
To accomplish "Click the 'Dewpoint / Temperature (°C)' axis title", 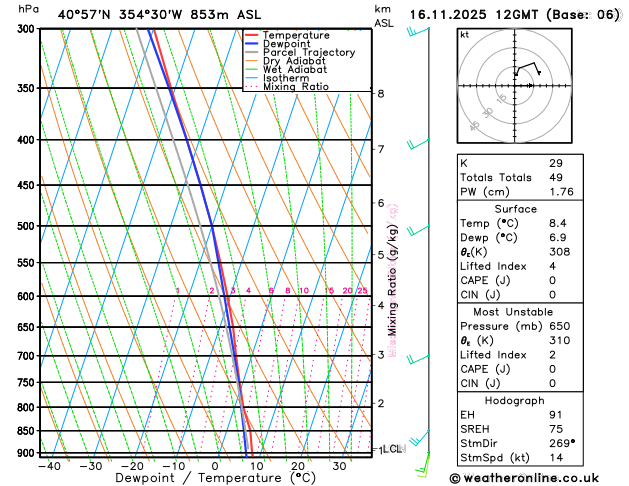I will coord(215,478).
